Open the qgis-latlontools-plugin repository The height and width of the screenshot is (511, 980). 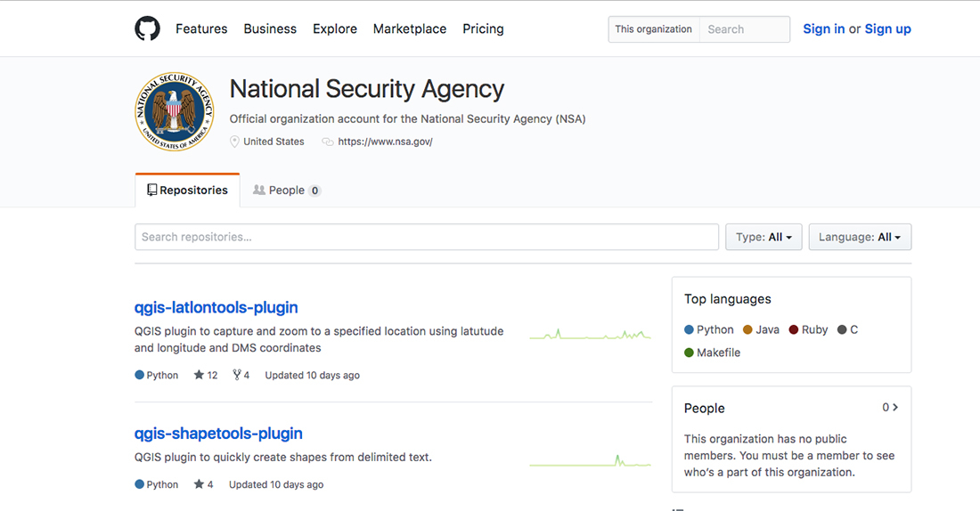pos(216,307)
